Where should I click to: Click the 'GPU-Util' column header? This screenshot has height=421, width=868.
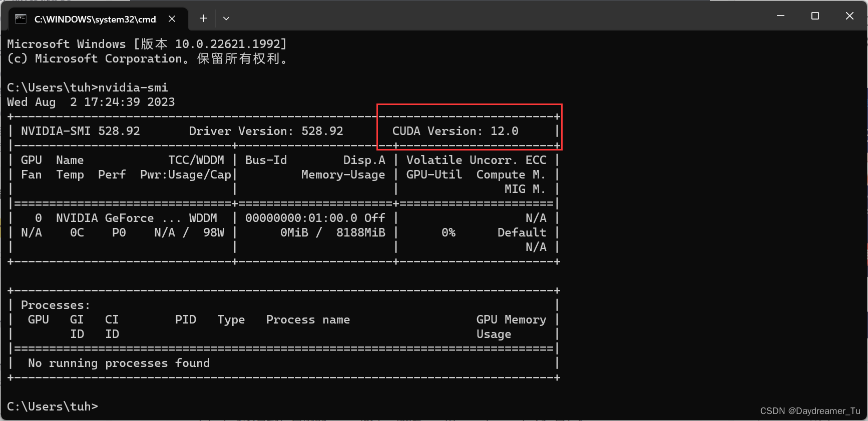(x=434, y=174)
